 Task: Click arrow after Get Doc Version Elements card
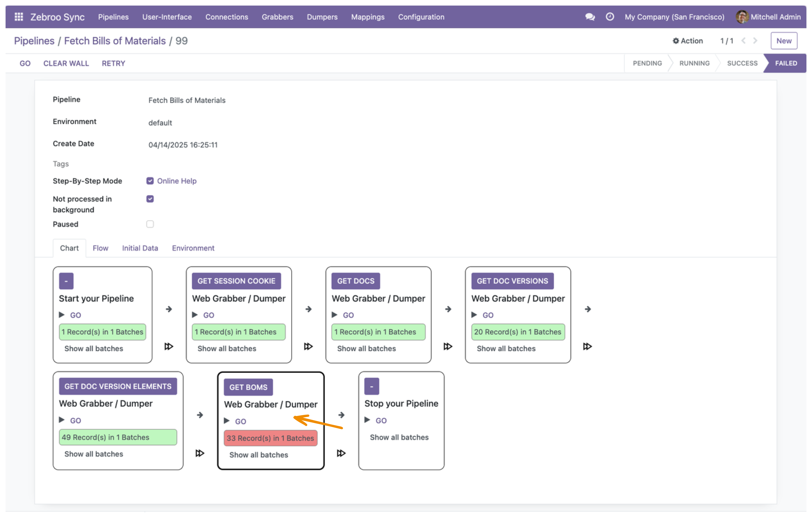pos(200,415)
